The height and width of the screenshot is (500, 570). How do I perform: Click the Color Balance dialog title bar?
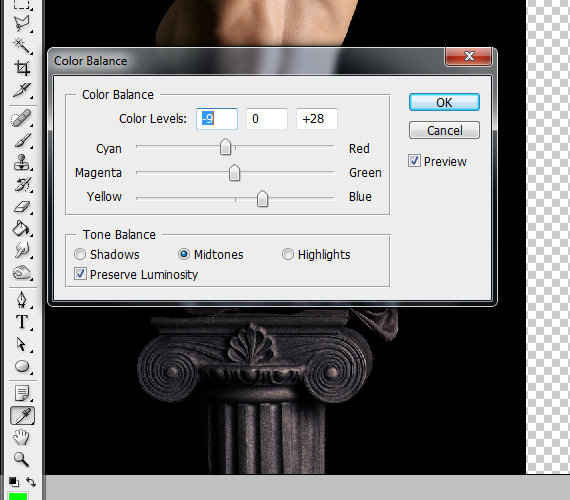(247, 61)
